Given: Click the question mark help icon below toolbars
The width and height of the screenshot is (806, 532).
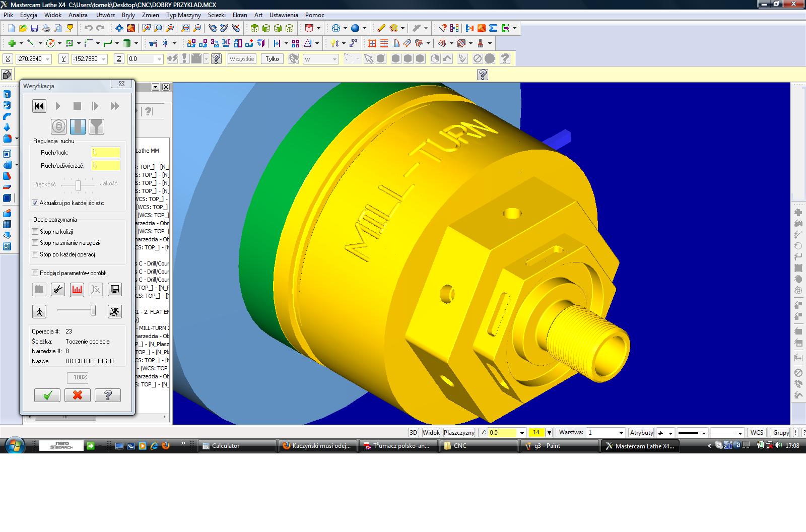Looking at the screenshot, I should 483,75.
